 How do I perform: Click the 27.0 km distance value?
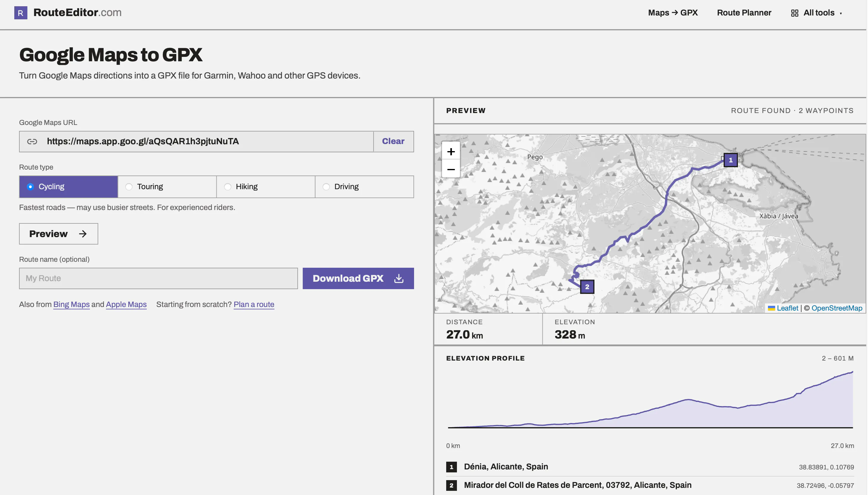(x=464, y=335)
